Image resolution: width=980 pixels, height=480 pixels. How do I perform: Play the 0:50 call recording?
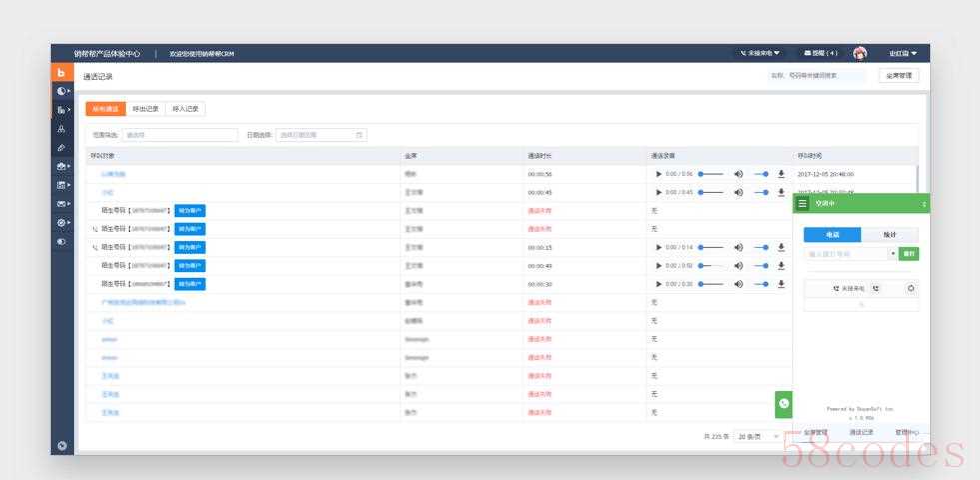point(658,265)
